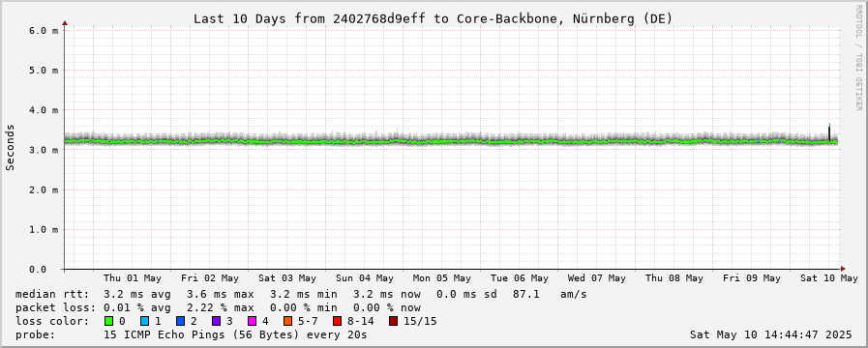
Task: Click the 'Thu 08 May' date label
Action: 674,278
